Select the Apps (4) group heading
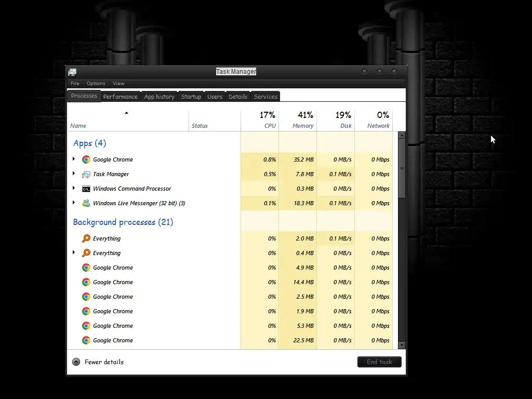The height and width of the screenshot is (399, 532). pos(89,143)
